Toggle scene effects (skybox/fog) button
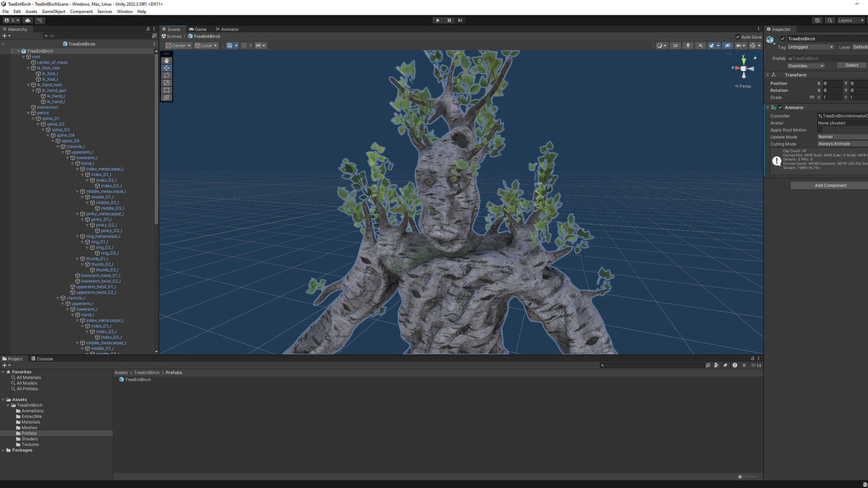 pyautogui.click(x=712, y=46)
